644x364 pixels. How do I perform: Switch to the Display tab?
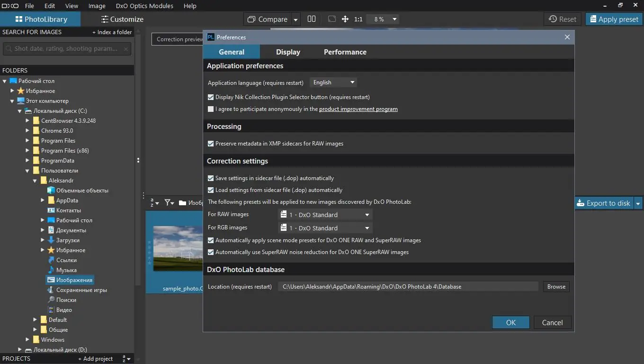click(288, 52)
